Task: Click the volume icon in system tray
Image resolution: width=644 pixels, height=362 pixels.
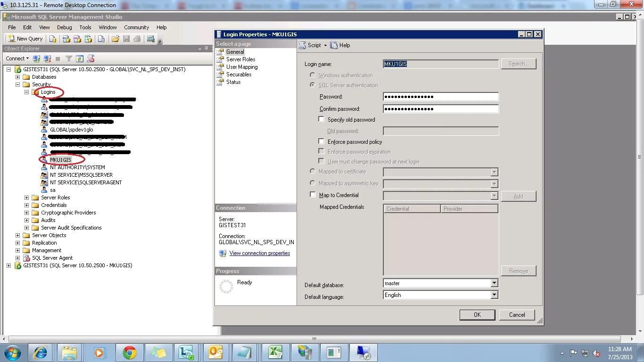Action: 596,353
